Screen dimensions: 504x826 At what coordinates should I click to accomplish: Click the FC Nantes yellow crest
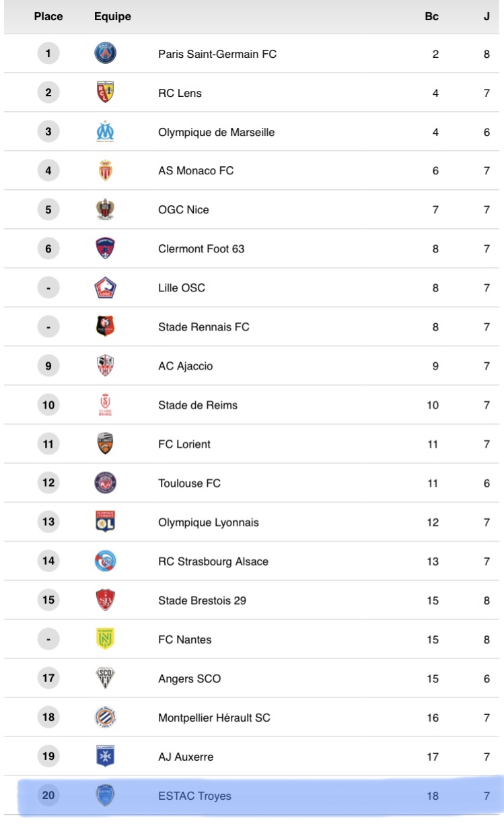105,640
